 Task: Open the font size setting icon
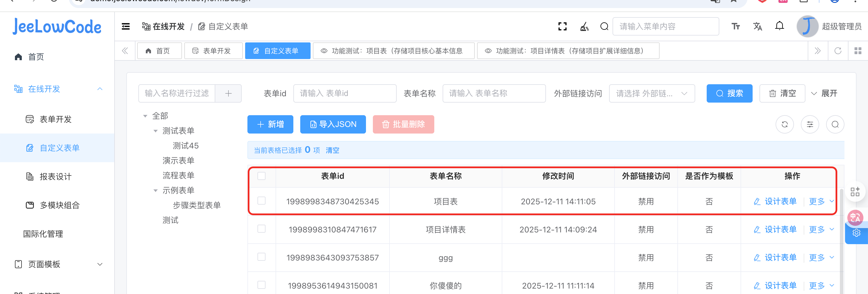pyautogui.click(x=736, y=26)
